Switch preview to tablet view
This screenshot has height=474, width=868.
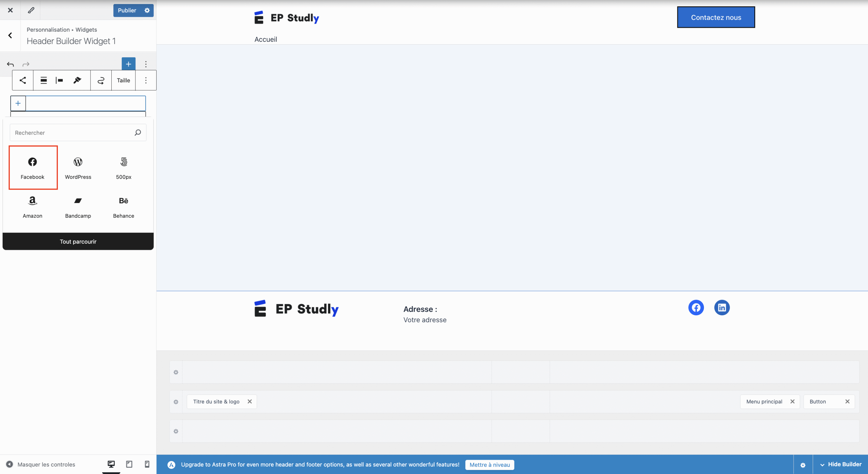pos(129,464)
